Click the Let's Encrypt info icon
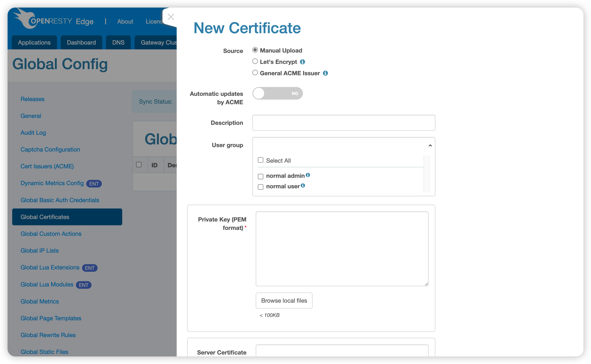This screenshot has height=364, width=591. pyautogui.click(x=302, y=62)
